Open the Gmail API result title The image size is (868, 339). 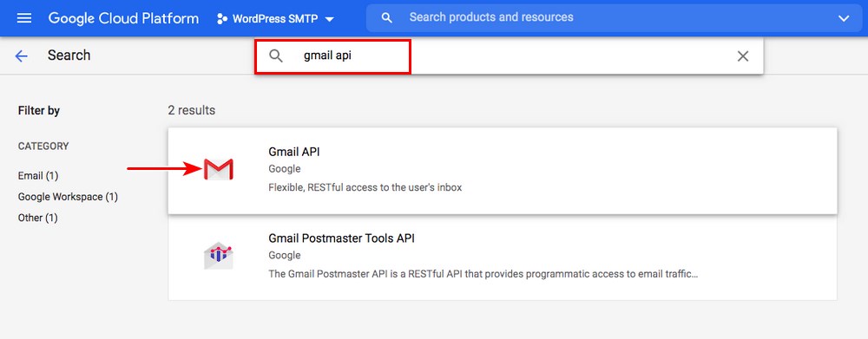pyautogui.click(x=294, y=152)
